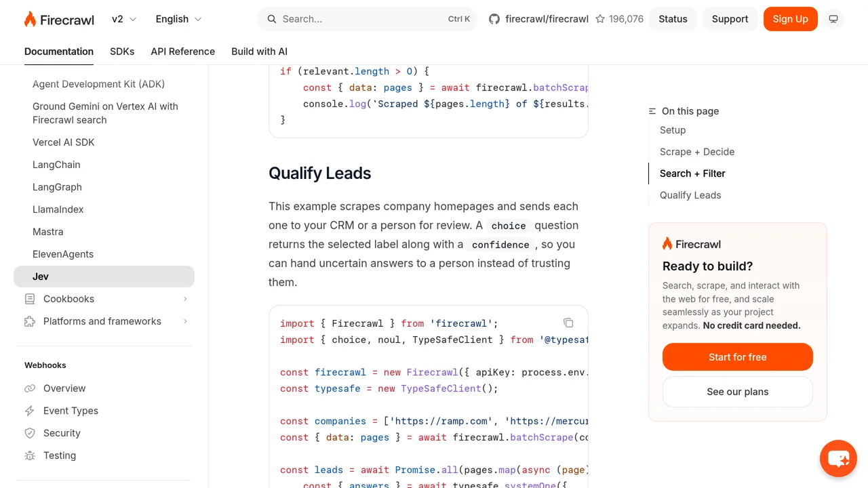This screenshot has height=488, width=868.
Task: Open the v2 version dropdown
Action: 124,19
